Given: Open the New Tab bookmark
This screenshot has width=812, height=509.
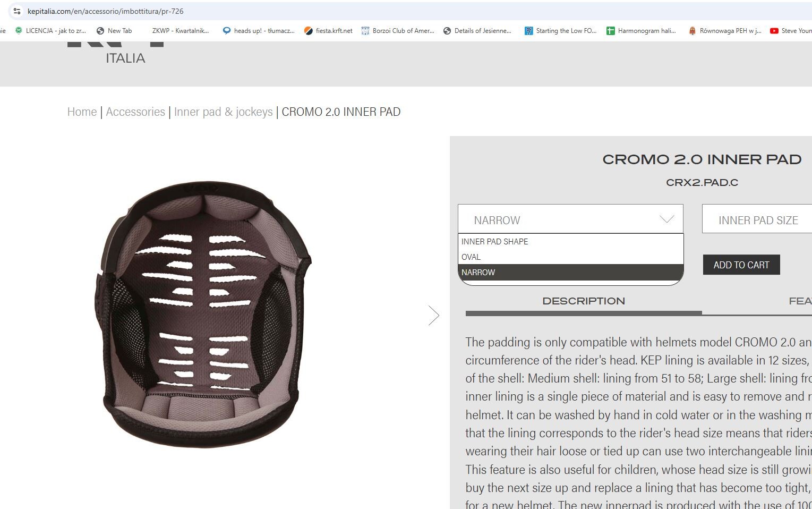Looking at the screenshot, I should point(114,31).
